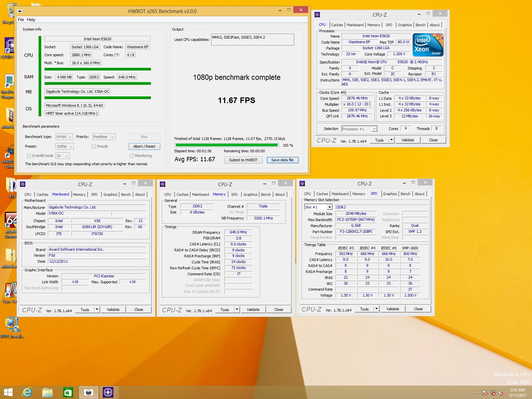The height and width of the screenshot is (399, 532).
Task: Switch to CPU-Z taskbar item
Action: pos(108,392)
